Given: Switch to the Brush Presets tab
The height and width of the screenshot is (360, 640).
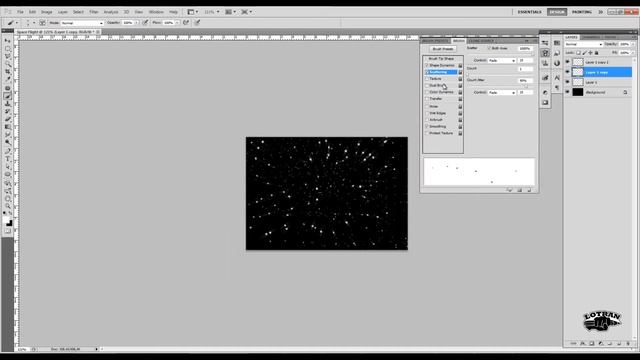Looking at the screenshot, I should coord(436,41).
